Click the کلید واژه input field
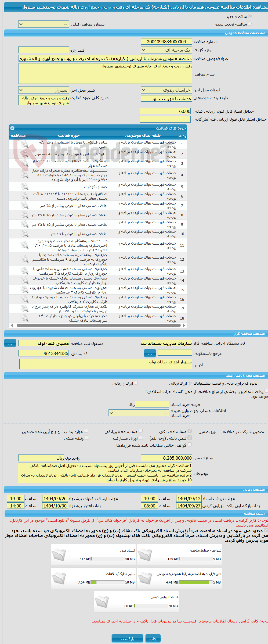The width and height of the screenshot is (268, 644). coord(44,50)
